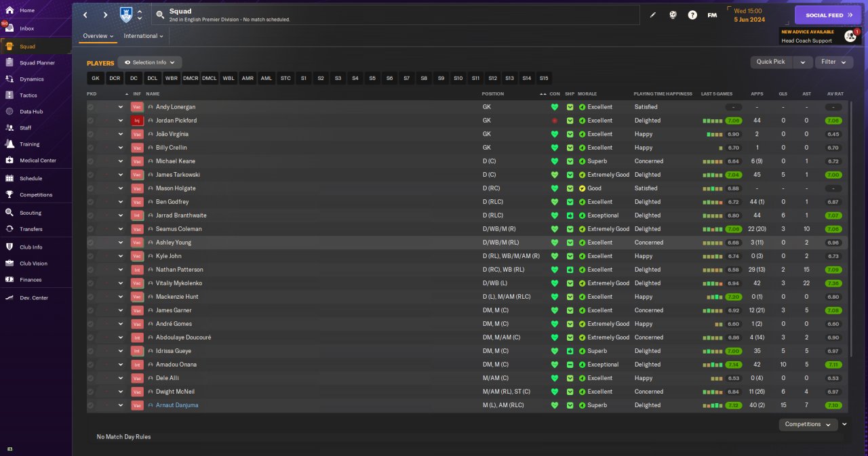Open Arnaut Danjuma player link
The width and height of the screenshot is (868, 456).
click(x=177, y=405)
